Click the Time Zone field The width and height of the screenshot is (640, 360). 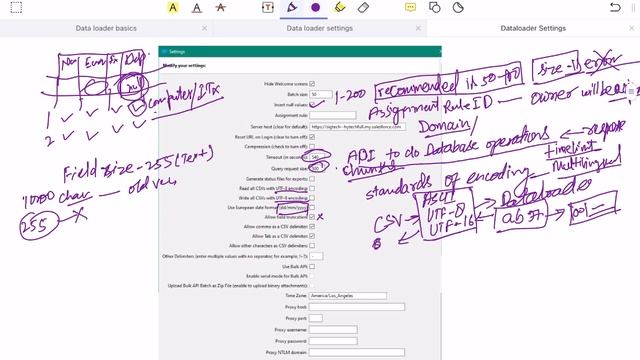348,296
